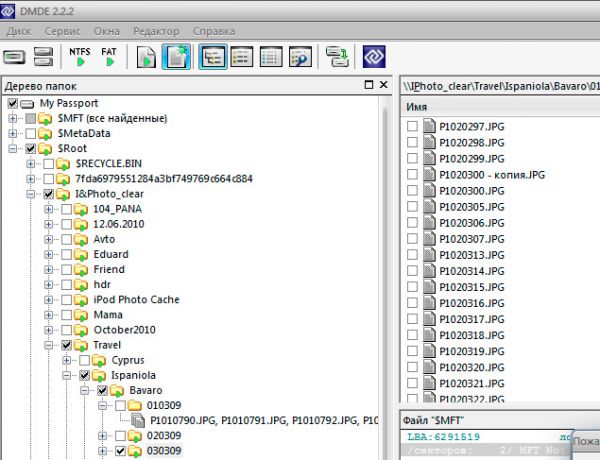Viewport: 600px width, 460px height.
Task: Click the DMDE logo icon in toolbar
Action: pyautogui.click(x=374, y=58)
